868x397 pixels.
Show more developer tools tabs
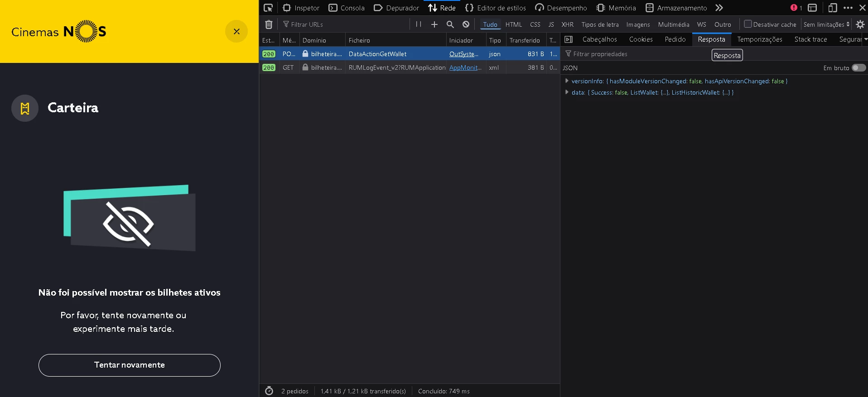[719, 8]
